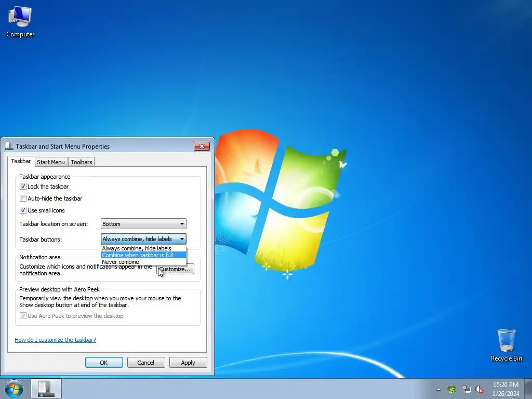Image resolution: width=532 pixels, height=399 pixels.
Task: Choose Combine when taskbar is full
Action: 143,255
